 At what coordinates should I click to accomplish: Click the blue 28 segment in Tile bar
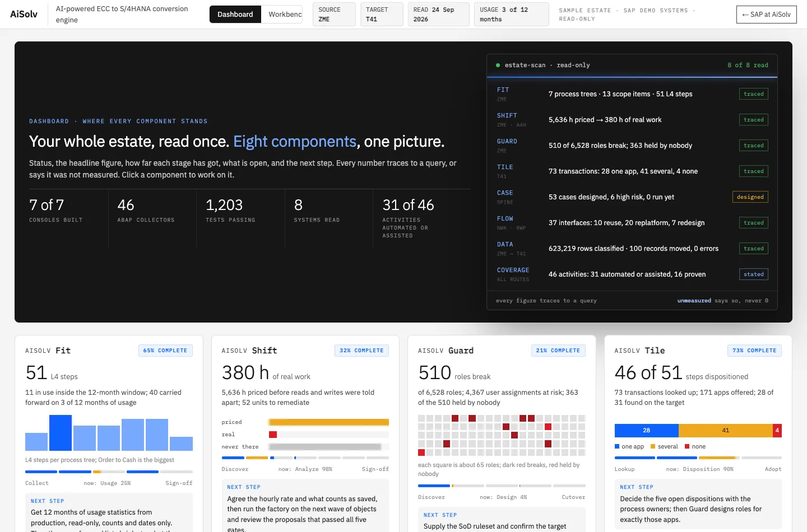pos(646,431)
